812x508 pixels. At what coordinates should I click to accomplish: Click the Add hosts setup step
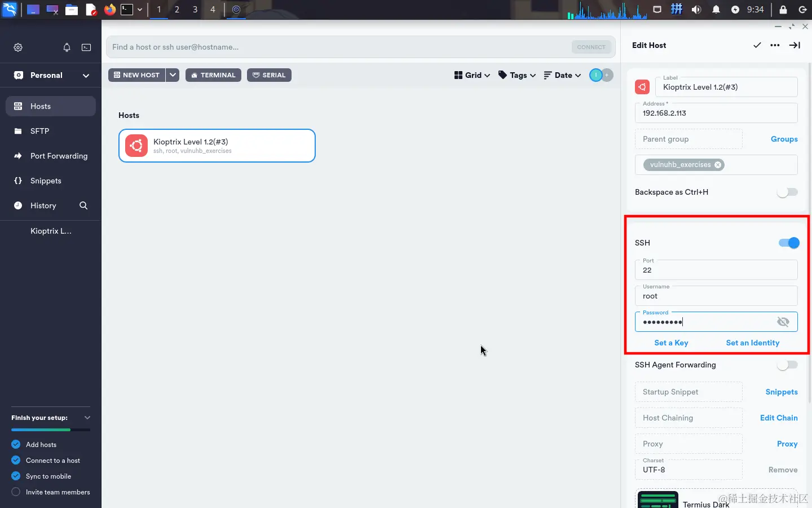click(x=34, y=445)
